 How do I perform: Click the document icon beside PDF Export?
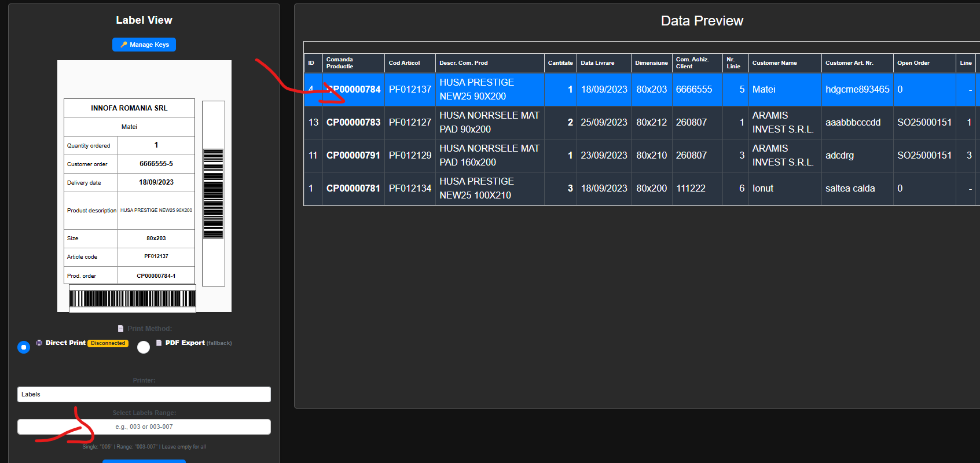(159, 343)
